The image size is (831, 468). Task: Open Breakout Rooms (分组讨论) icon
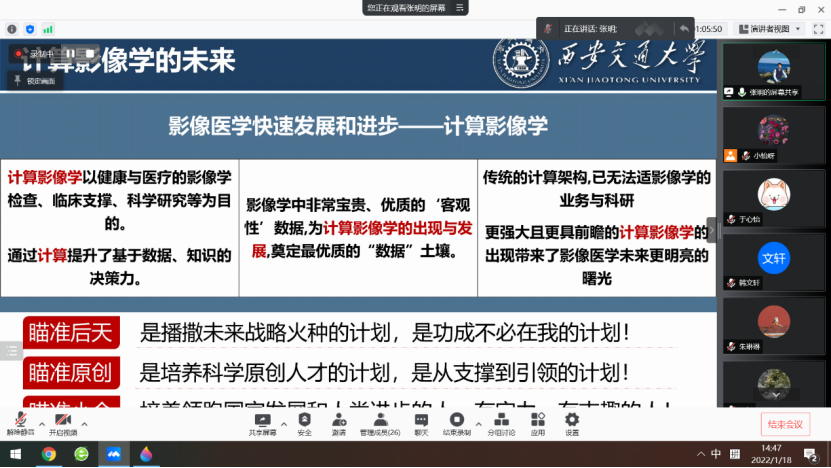click(x=499, y=421)
